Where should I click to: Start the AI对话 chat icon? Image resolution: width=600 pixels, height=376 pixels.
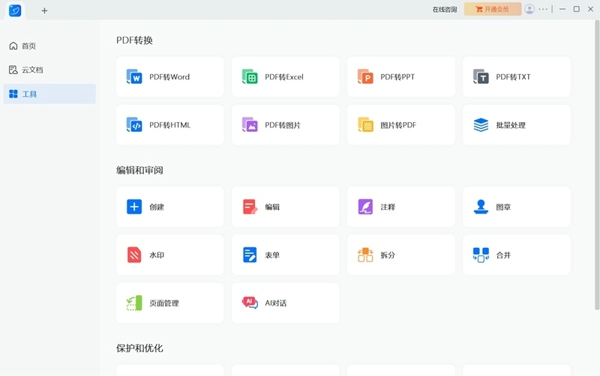(x=250, y=303)
